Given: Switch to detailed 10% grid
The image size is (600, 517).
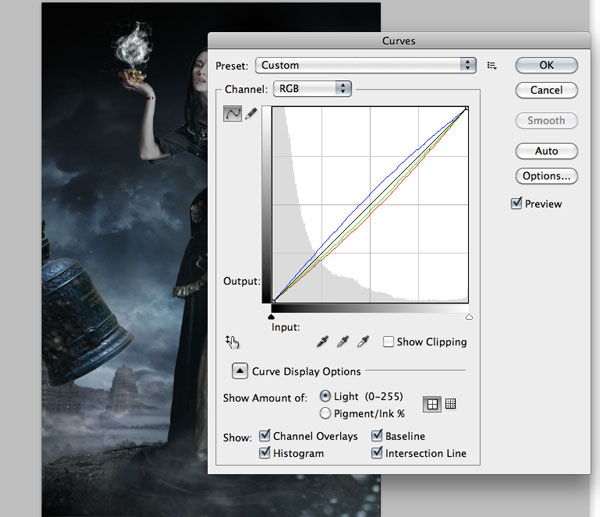Looking at the screenshot, I should [x=450, y=404].
